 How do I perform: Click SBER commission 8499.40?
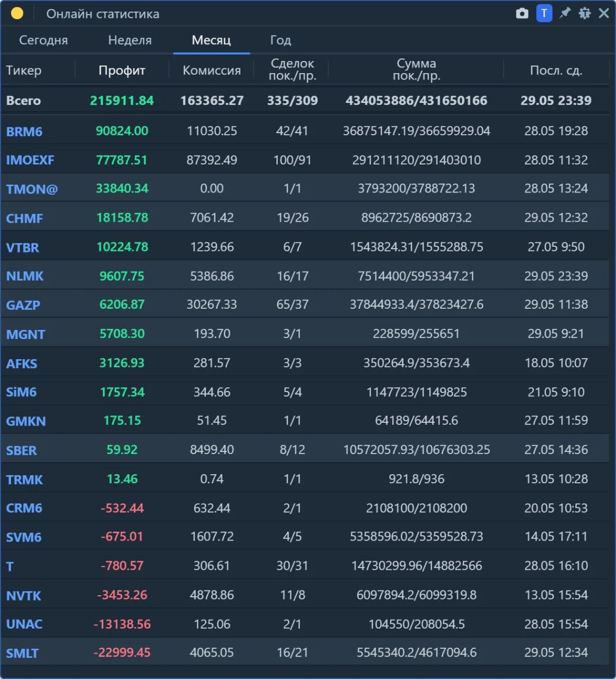click(212, 450)
